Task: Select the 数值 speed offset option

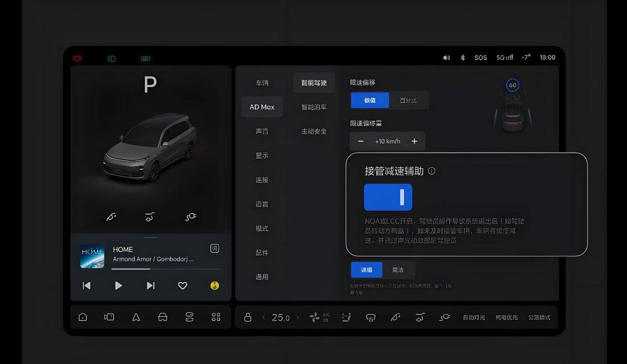Action: [370, 100]
